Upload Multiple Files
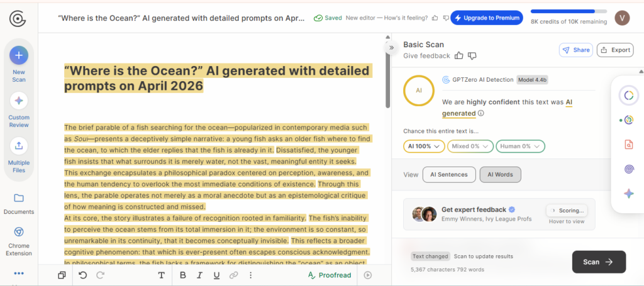This screenshot has height=286, width=644. coord(18,146)
